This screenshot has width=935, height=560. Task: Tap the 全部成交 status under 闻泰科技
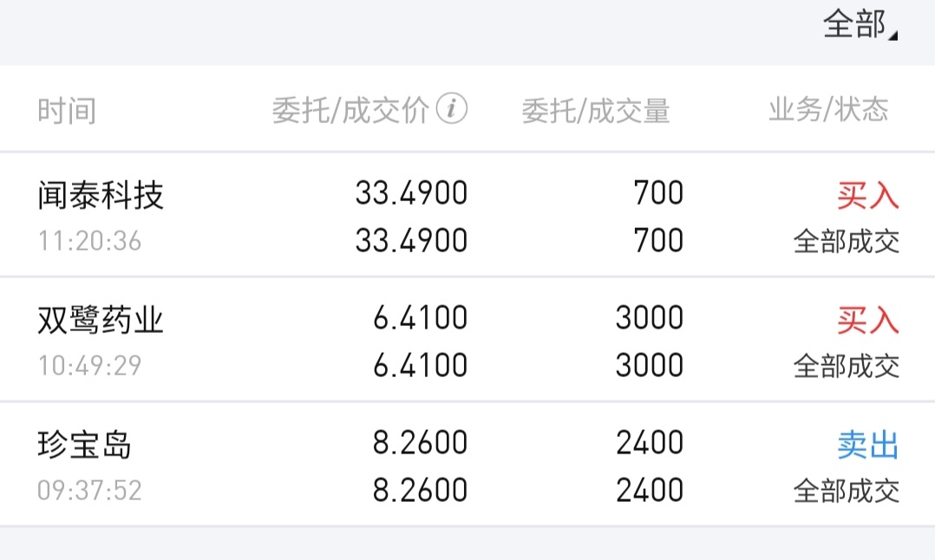pyautogui.click(x=847, y=241)
